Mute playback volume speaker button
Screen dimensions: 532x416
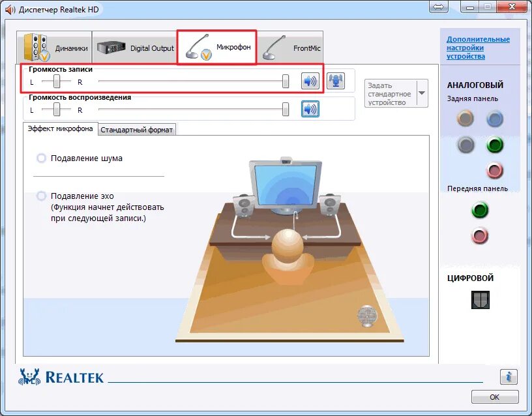[310, 109]
